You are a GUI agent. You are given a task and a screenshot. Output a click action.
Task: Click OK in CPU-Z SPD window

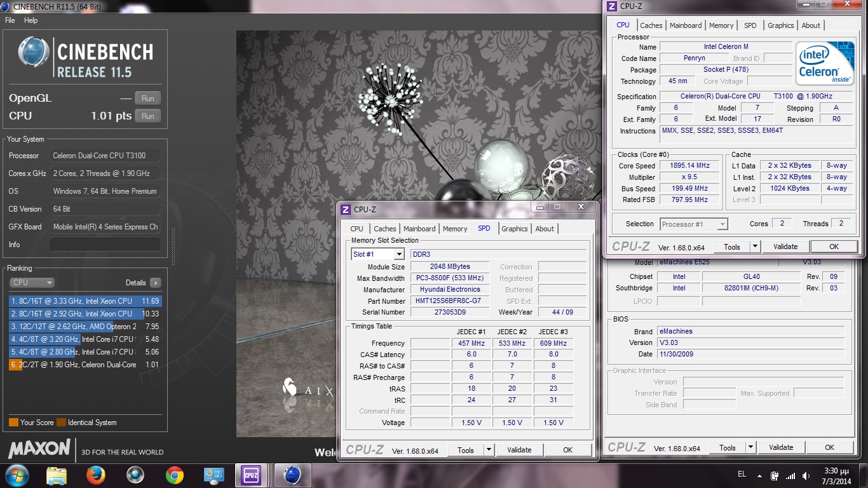[567, 450]
